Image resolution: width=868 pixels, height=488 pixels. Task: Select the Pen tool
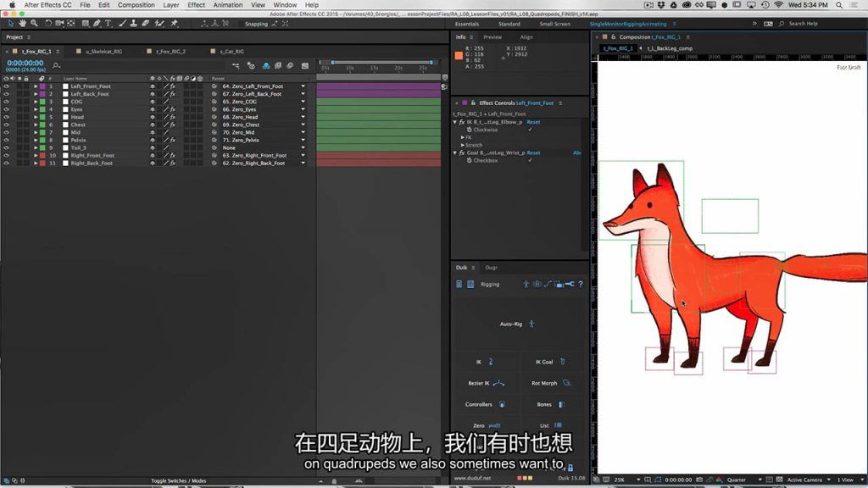pos(97,23)
